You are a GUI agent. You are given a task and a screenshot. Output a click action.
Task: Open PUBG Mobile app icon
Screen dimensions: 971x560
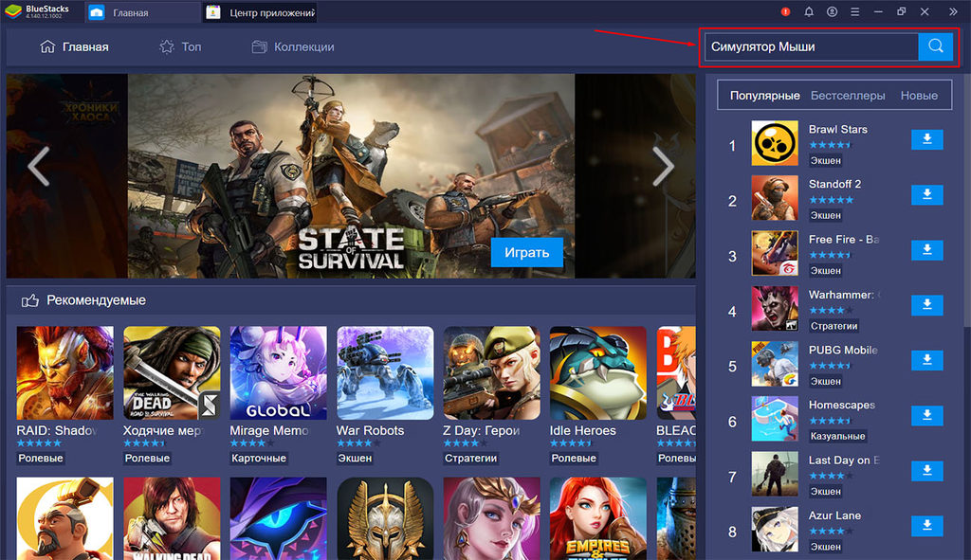[775, 364]
